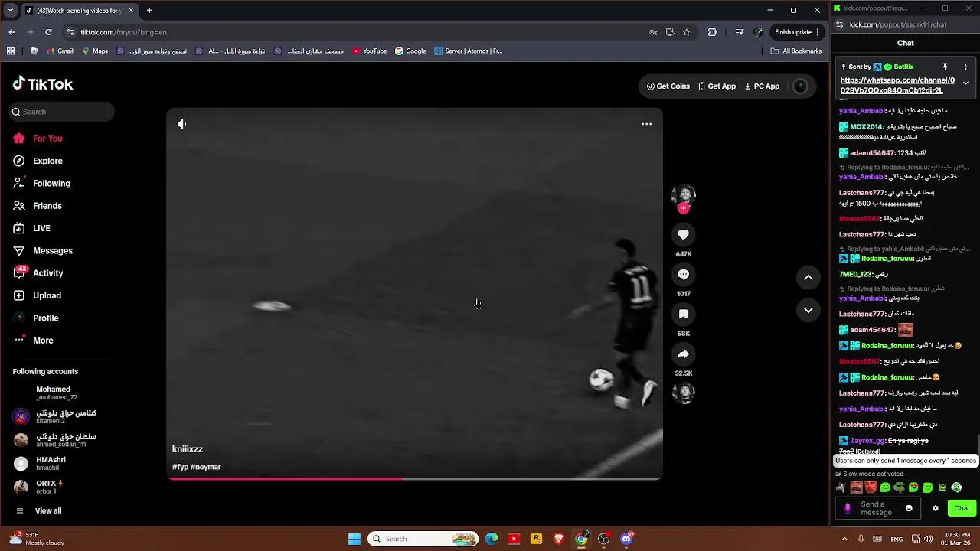This screenshot has width=980, height=551.
Task: Click Get App button
Action: click(717, 86)
